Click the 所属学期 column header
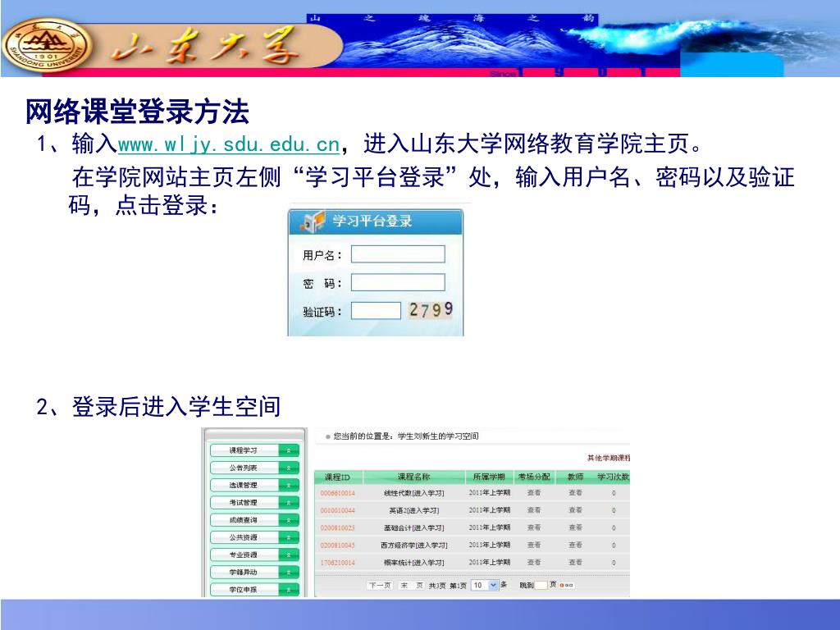Image resolution: width=840 pixels, height=630 pixels. (489, 477)
